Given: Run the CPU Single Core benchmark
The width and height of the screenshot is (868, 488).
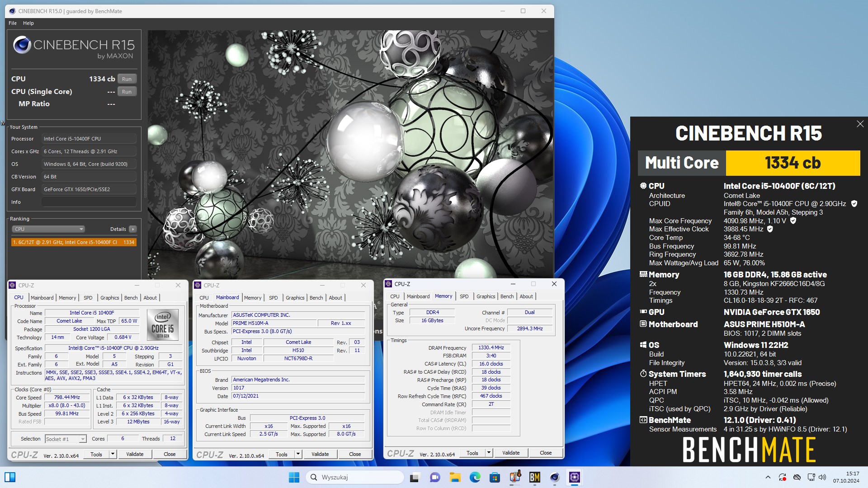Looking at the screenshot, I should (127, 92).
